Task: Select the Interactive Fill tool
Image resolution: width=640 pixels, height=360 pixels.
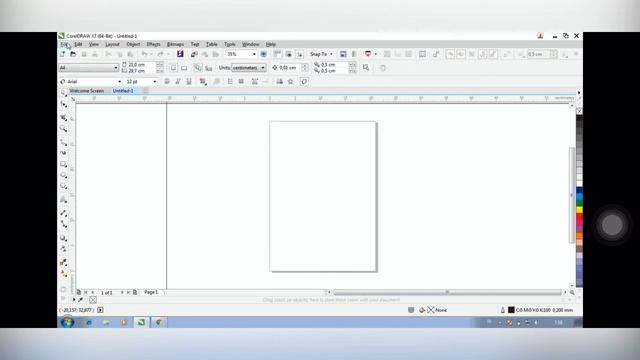Action: [x=63, y=274]
